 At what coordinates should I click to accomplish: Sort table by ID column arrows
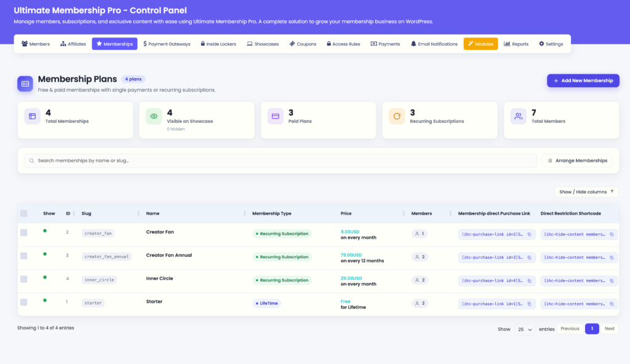(x=74, y=213)
